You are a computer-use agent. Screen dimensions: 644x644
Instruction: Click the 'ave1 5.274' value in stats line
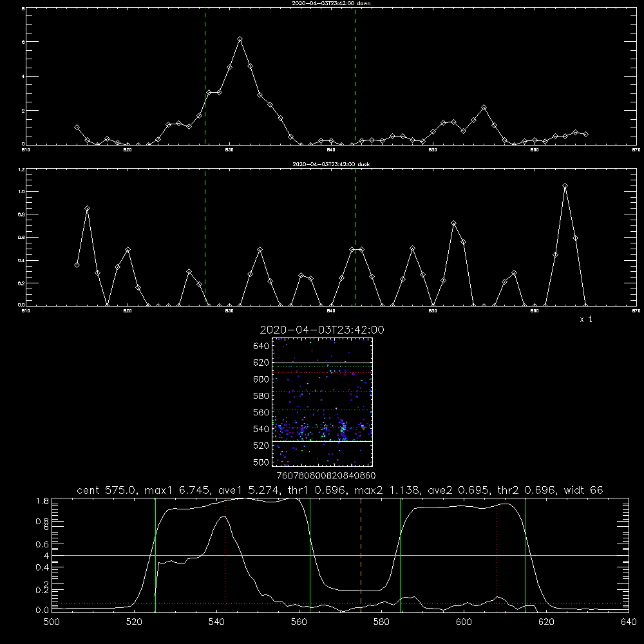[250, 490]
